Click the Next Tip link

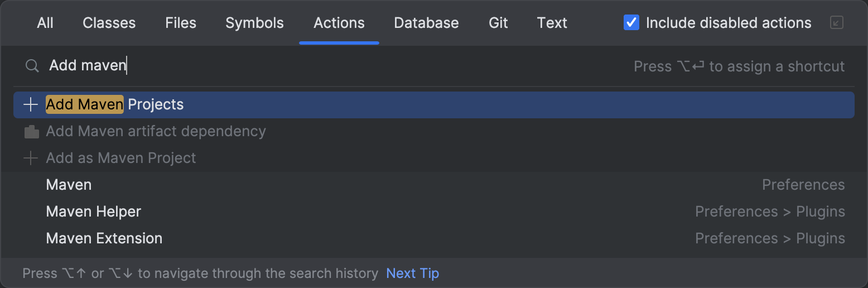tap(412, 273)
